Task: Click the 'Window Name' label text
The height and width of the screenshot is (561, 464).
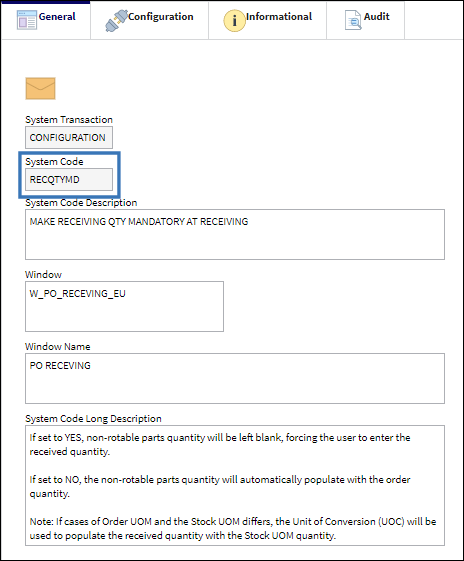Action: coord(58,346)
